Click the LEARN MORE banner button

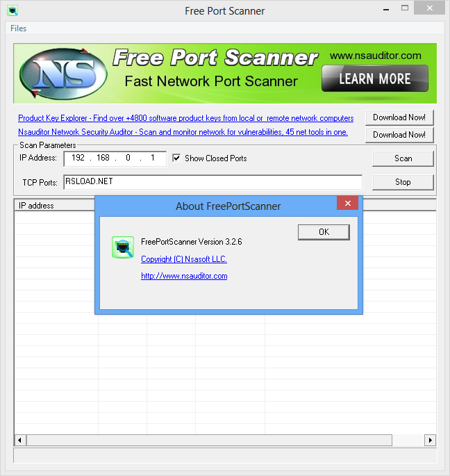point(375,79)
